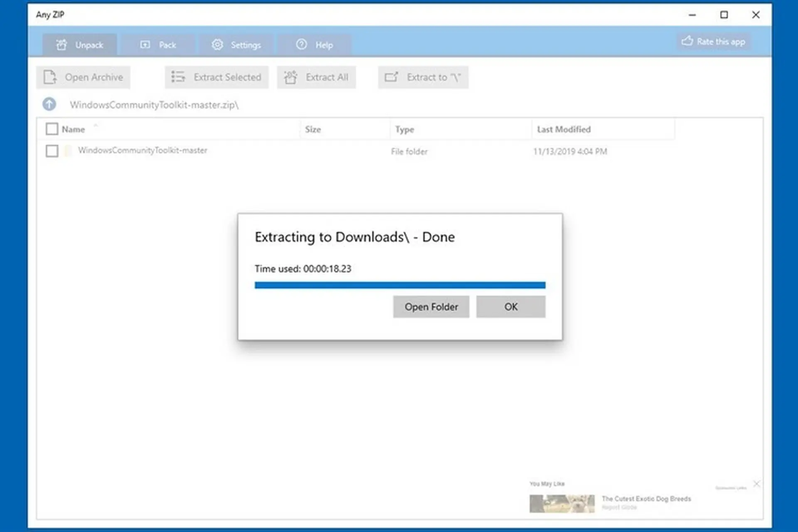Click the Extract to "\" button
Viewport: 798px width, 532px height.
(423, 77)
